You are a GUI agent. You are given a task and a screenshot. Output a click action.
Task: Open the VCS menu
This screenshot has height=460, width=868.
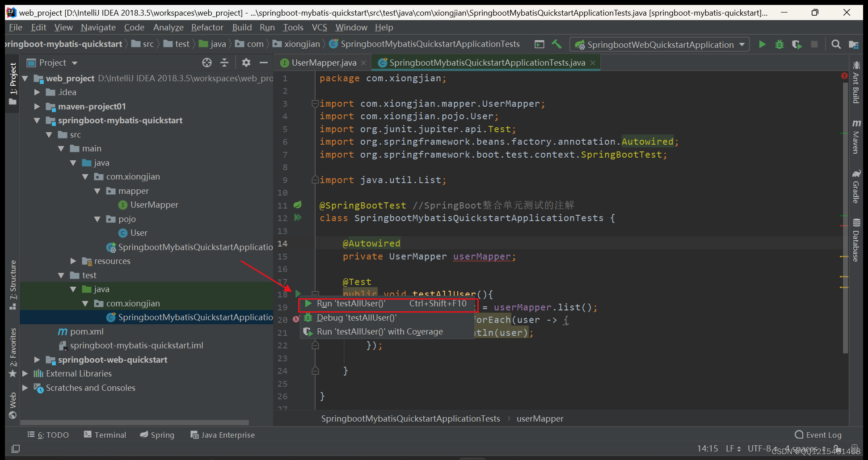pyautogui.click(x=319, y=27)
